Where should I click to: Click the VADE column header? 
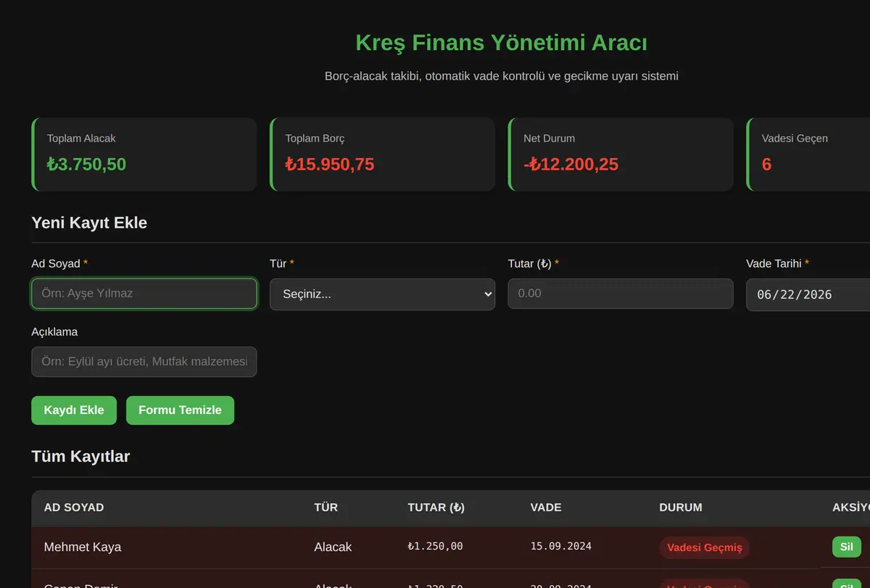546,508
